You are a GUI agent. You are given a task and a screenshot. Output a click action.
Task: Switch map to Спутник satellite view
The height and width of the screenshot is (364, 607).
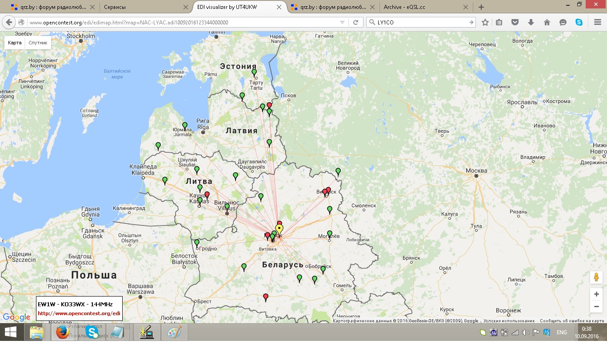(x=38, y=43)
